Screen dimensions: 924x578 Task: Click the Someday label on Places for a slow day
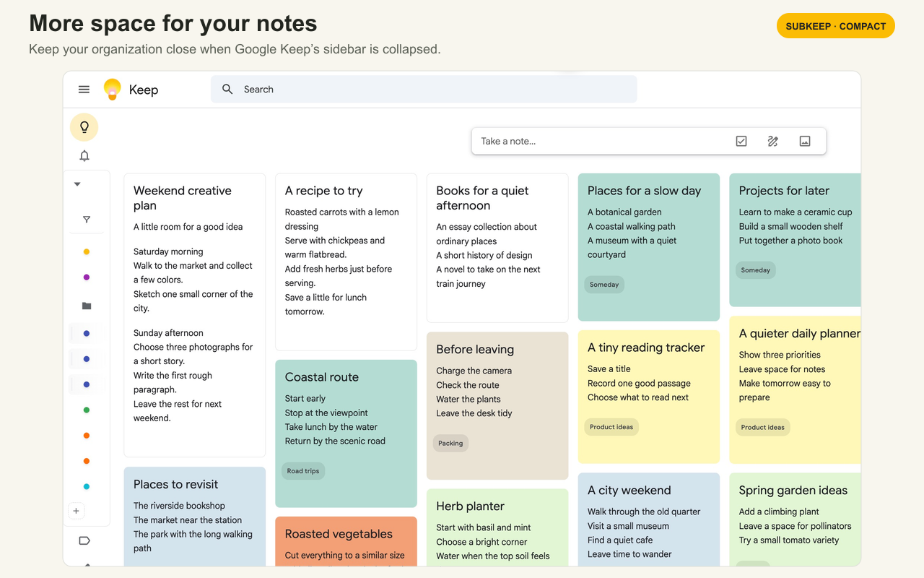pyautogui.click(x=604, y=285)
